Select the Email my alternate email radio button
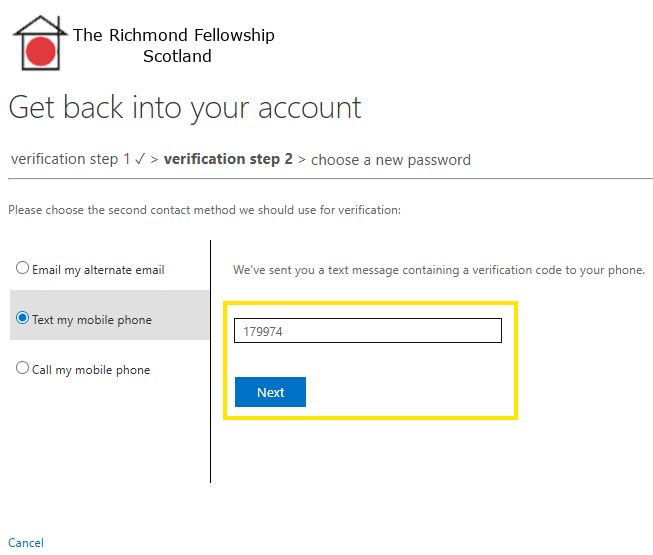653x555 pixels. click(23, 269)
